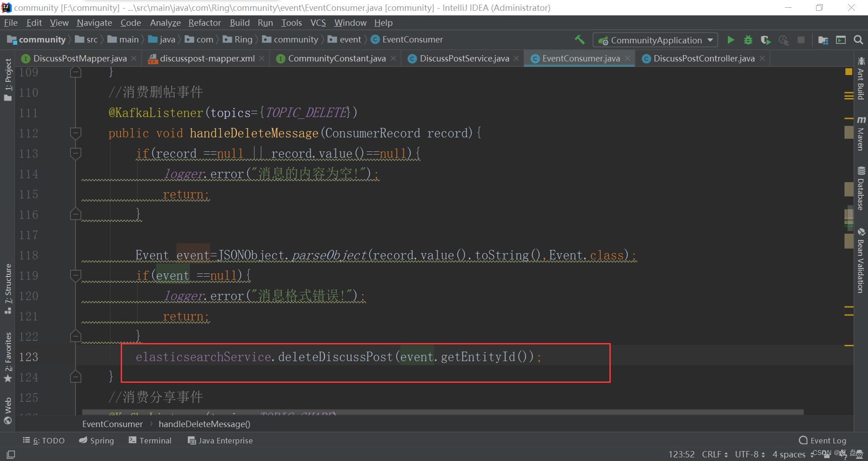Collapse fold end marker at line 124

point(75,377)
